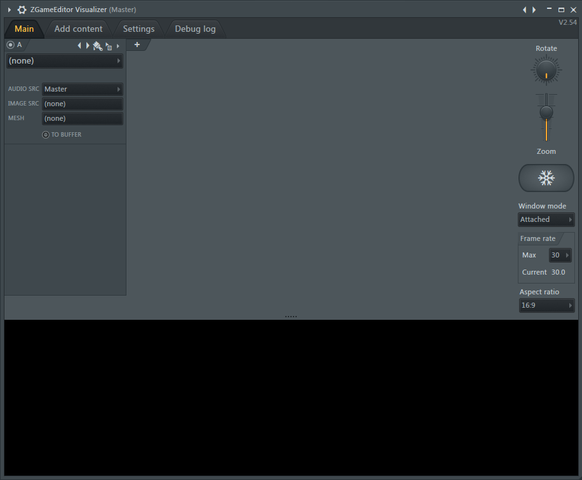Click the AUDIO SRC label
Viewport: 582px width, 480px height.
pyautogui.click(x=23, y=89)
